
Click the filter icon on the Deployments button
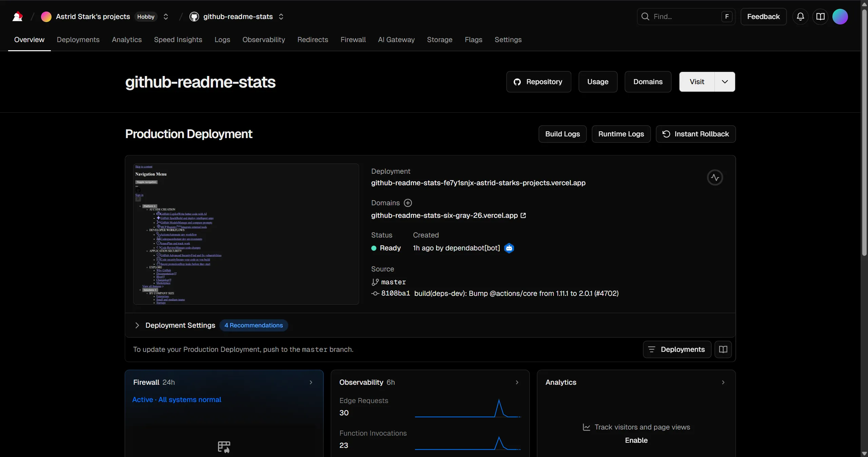(x=651, y=349)
